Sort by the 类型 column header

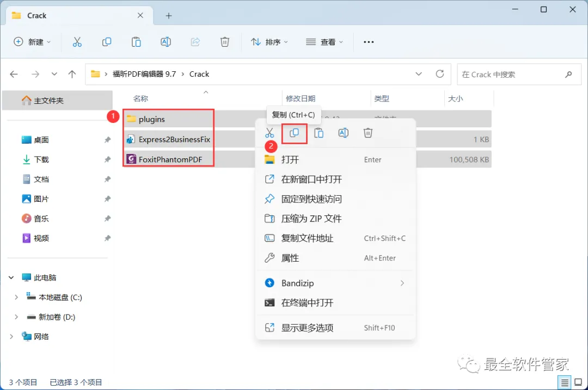click(382, 98)
